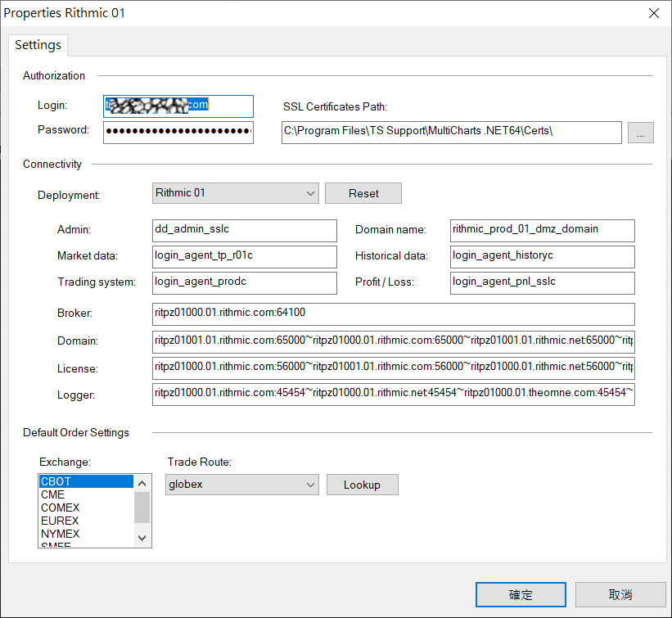Edit the SSL Certificates Path field
This screenshot has width=672, height=618.
click(x=451, y=132)
